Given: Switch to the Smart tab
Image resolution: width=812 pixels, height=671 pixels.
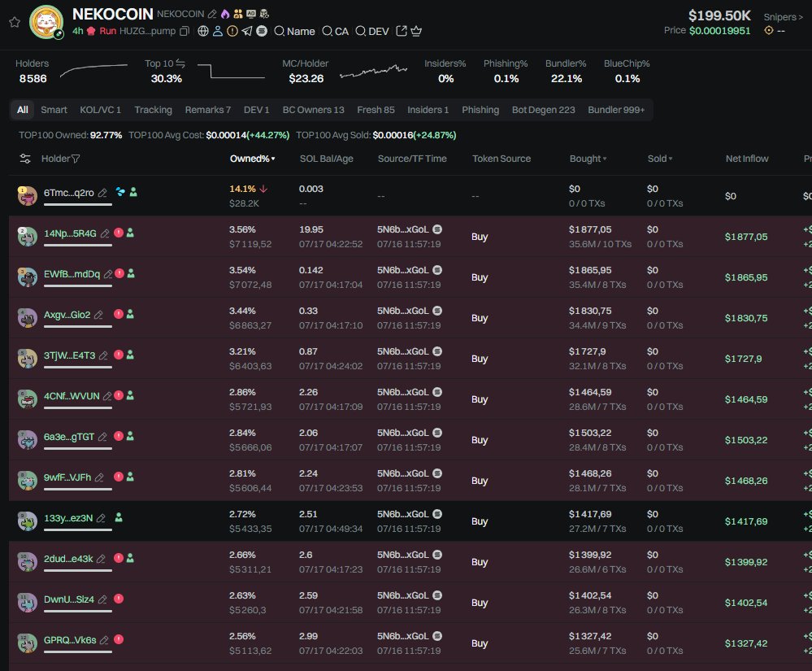Looking at the screenshot, I should pyautogui.click(x=54, y=110).
